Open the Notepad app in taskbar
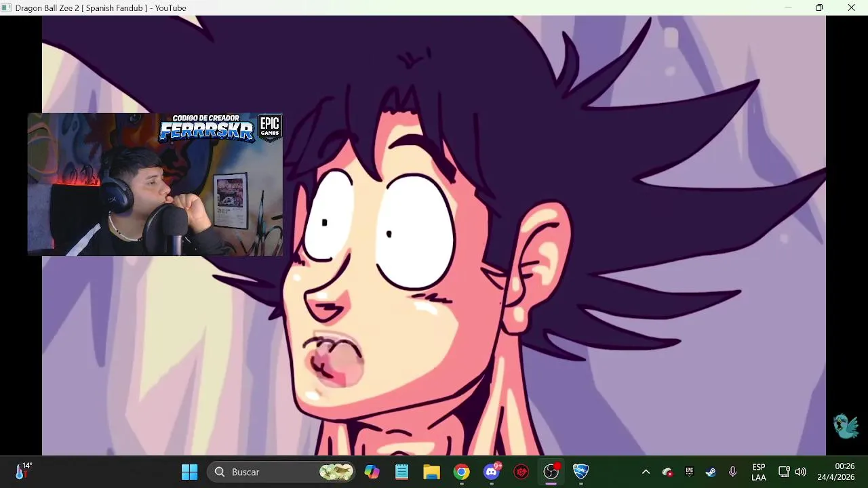The width and height of the screenshot is (868, 488). click(x=401, y=472)
